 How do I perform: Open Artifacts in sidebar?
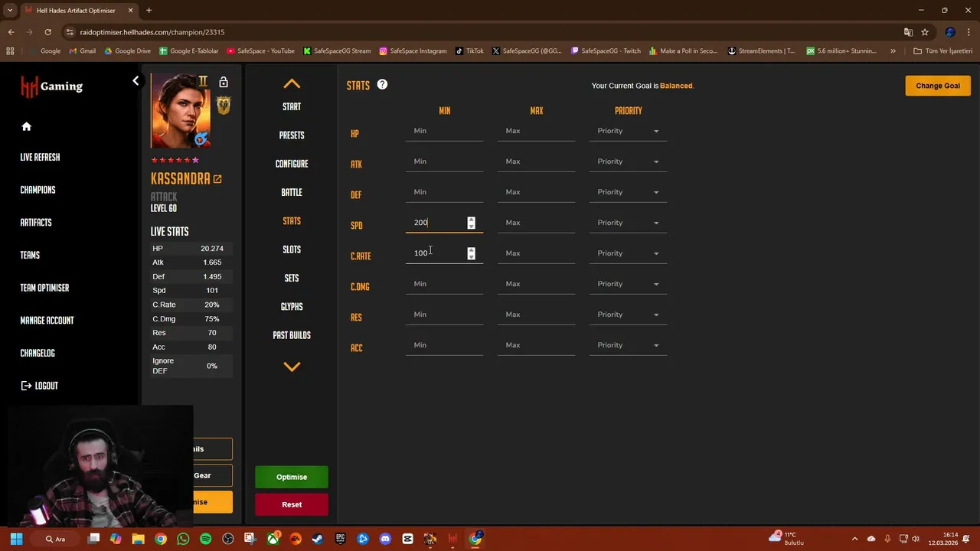(x=36, y=223)
